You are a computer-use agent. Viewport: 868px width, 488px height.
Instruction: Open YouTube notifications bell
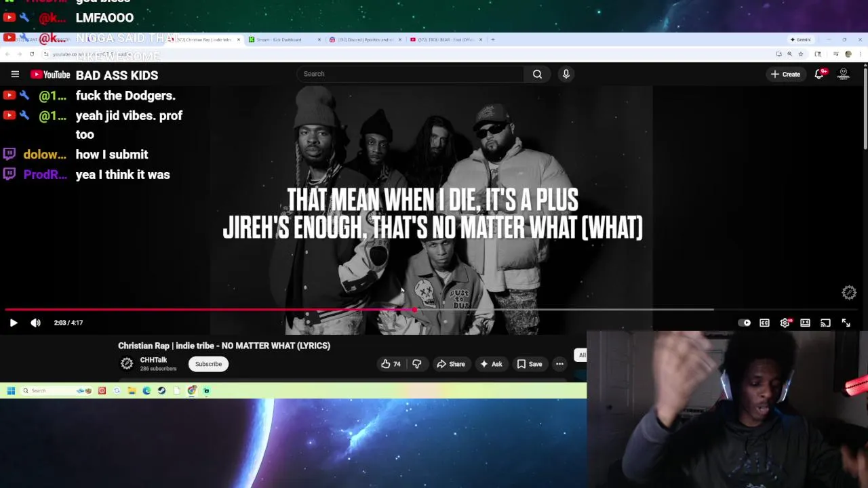coord(819,74)
